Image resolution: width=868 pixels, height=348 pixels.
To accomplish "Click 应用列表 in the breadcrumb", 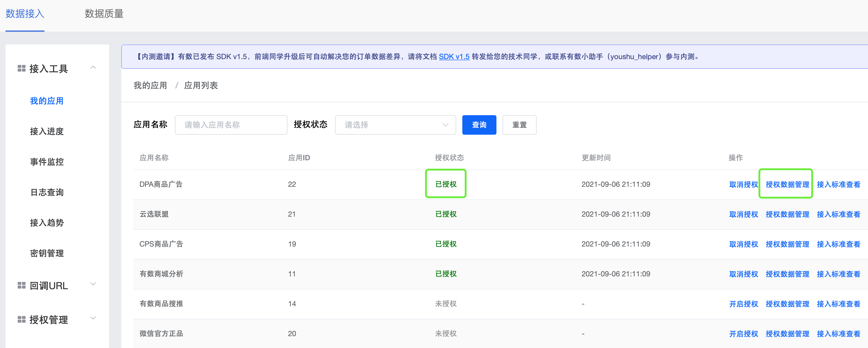I will coord(201,85).
